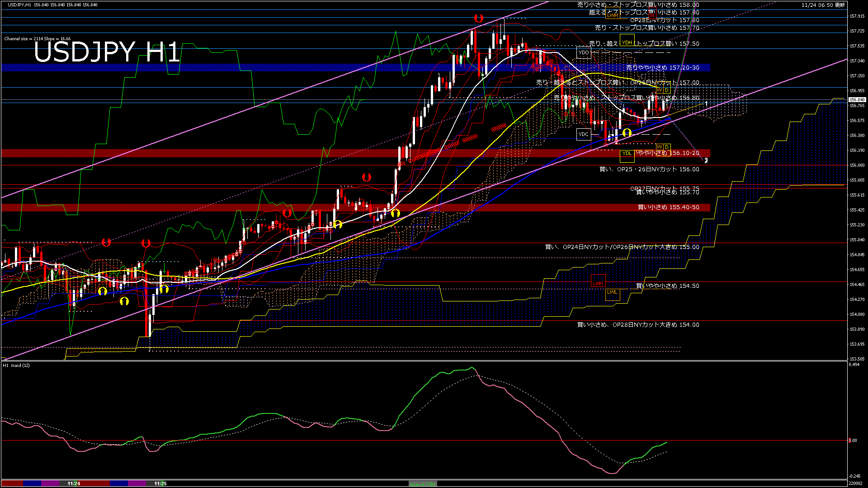The width and height of the screenshot is (868, 488).
Task: Toggle the macd ON button at bottom
Action: coord(423,484)
